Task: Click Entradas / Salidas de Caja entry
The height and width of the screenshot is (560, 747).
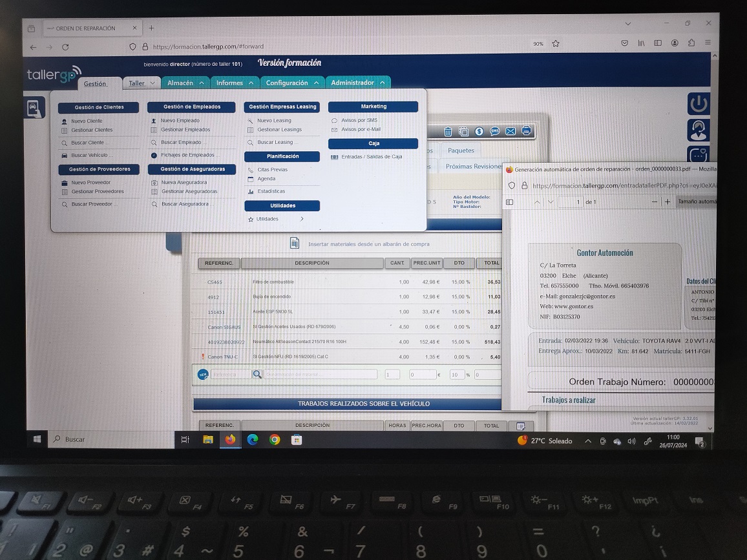Action: click(x=372, y=157)
